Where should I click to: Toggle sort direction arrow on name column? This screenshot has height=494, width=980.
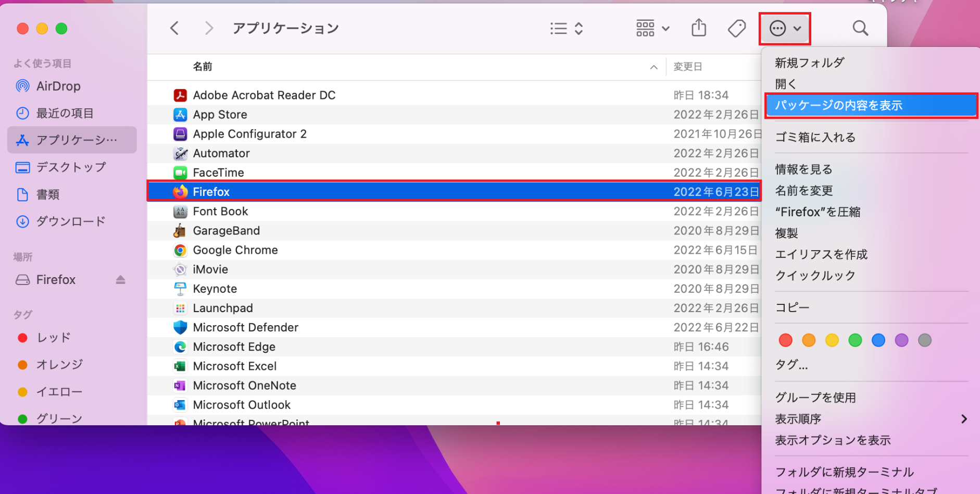pos(654,67)
